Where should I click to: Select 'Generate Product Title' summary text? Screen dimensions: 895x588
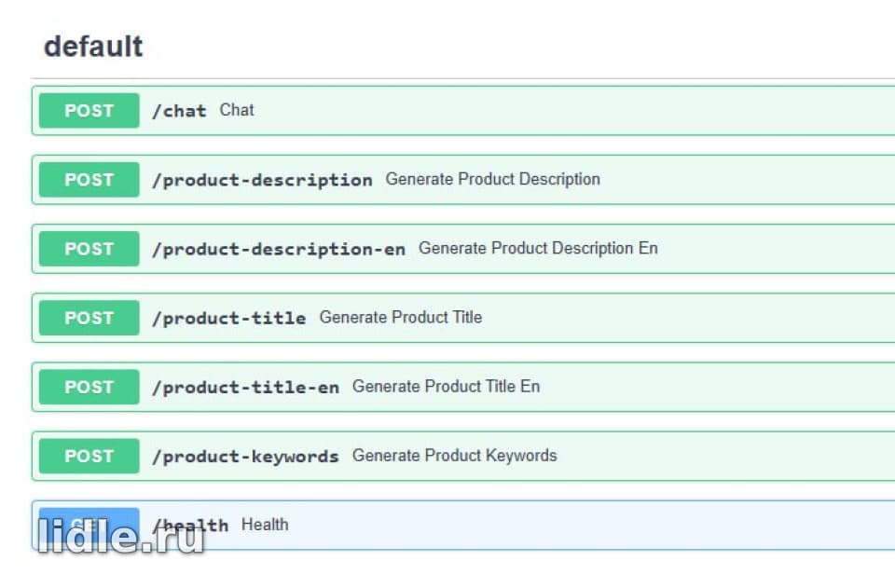tap(401, 317)
